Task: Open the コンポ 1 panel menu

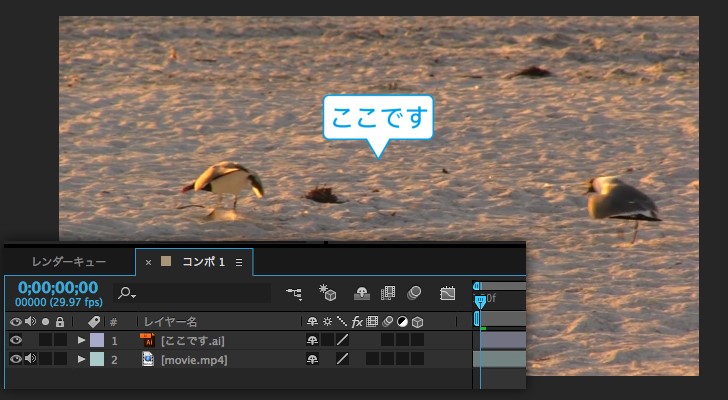Action: point(239,262)
